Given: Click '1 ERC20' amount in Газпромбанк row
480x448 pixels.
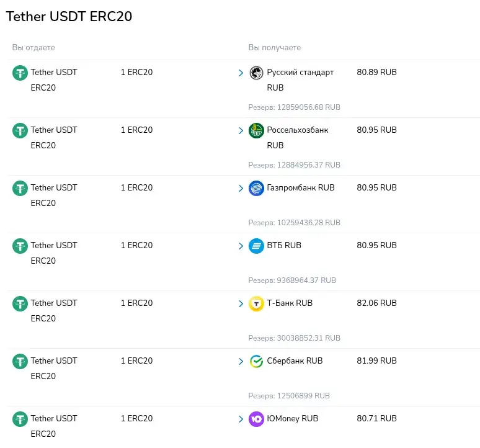Looking at the screenshot, I should [x=136, y=187].
